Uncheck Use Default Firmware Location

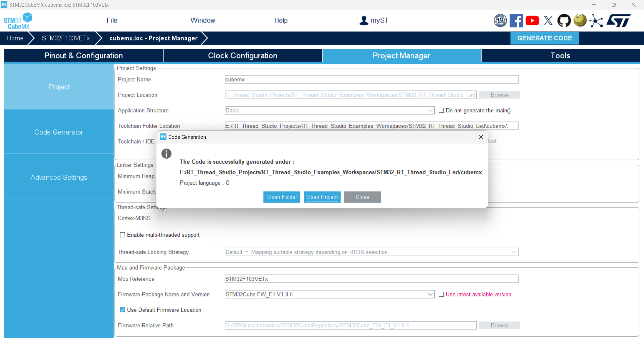tap(122, 310)
